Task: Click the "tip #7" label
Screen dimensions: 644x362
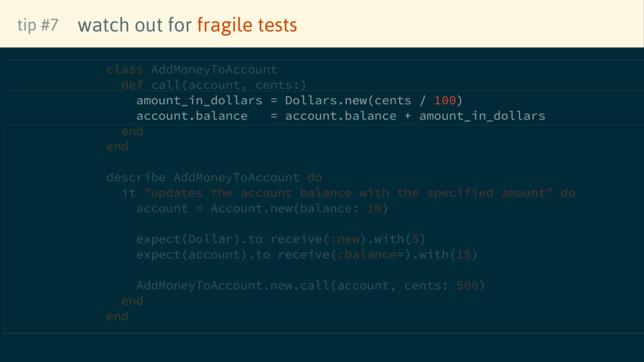Action: (38, 25)
